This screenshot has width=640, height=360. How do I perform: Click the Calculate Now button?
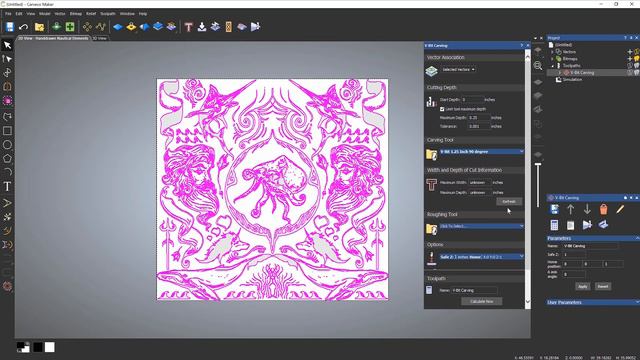tap(482, 301)
